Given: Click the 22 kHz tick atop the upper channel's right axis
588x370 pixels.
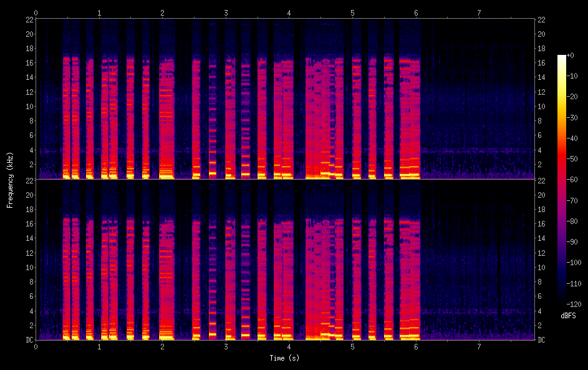Looking at the screenshot, I should [540, 20].
